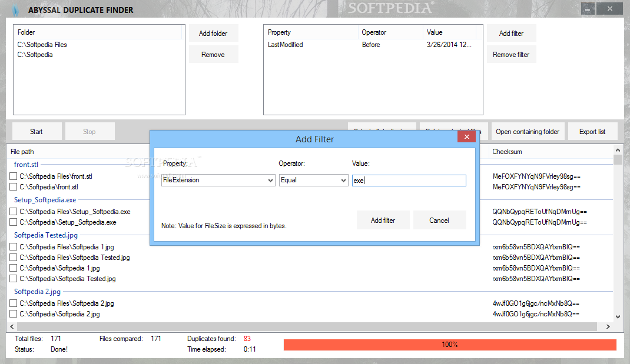Viewport: 630px width, 364px height.
Task: Check C:\Softpedia Files\Setup_Softpedia.exe row
Action: [14, 212]
